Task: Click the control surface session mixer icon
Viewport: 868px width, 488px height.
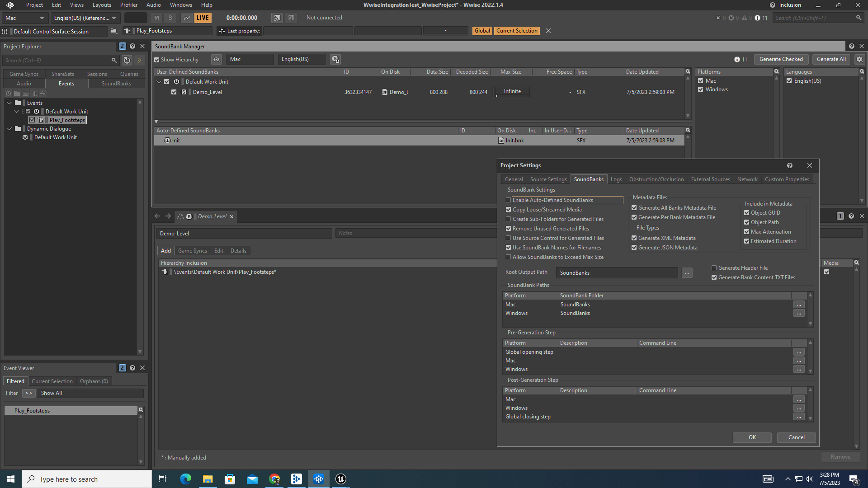Action: point(5,31)
